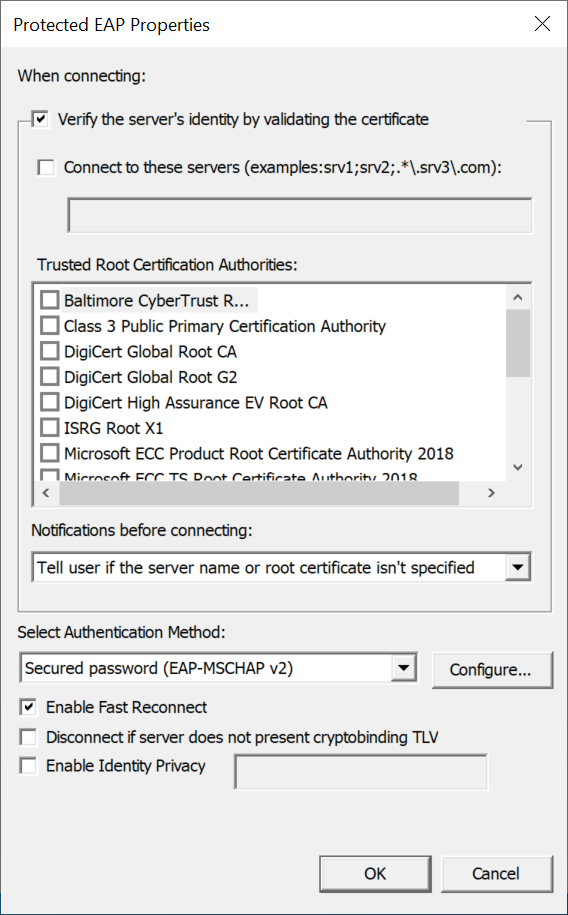This screenshot has width=568, height=915.
Task: Disable Enable Fast Reconnect checkbox
Action: coord(28,707)
